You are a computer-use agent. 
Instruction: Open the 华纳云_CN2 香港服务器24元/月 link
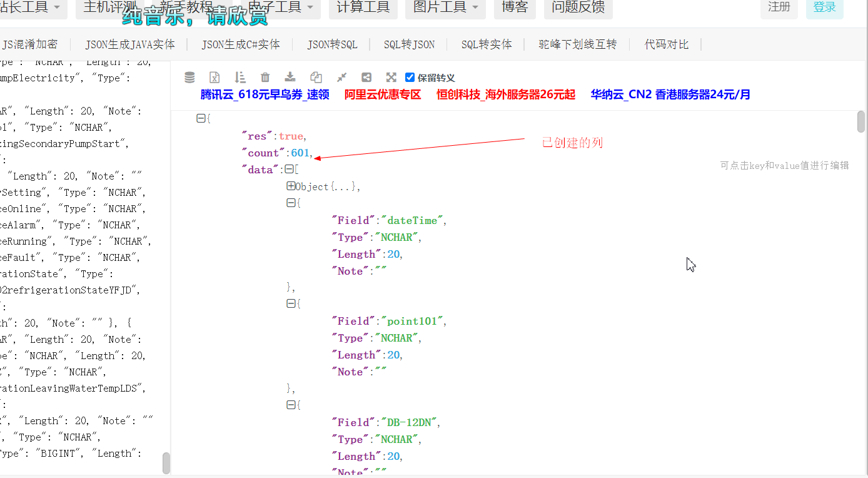pos(670,94)
